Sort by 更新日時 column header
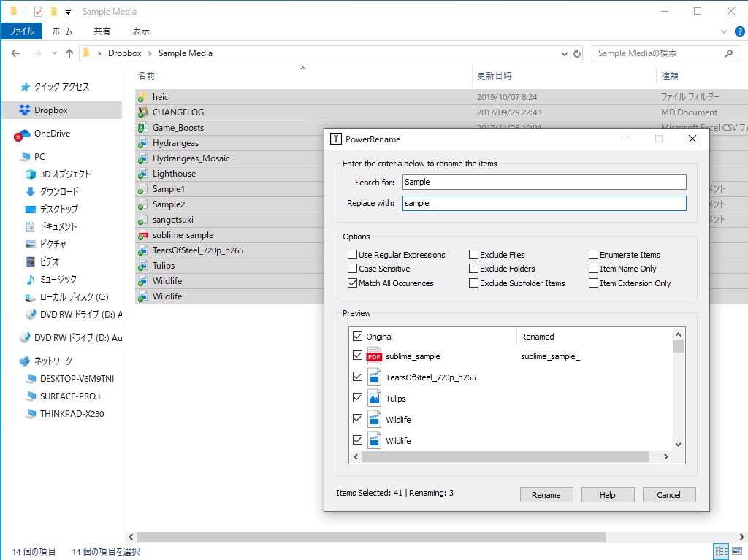 [495, 75]
